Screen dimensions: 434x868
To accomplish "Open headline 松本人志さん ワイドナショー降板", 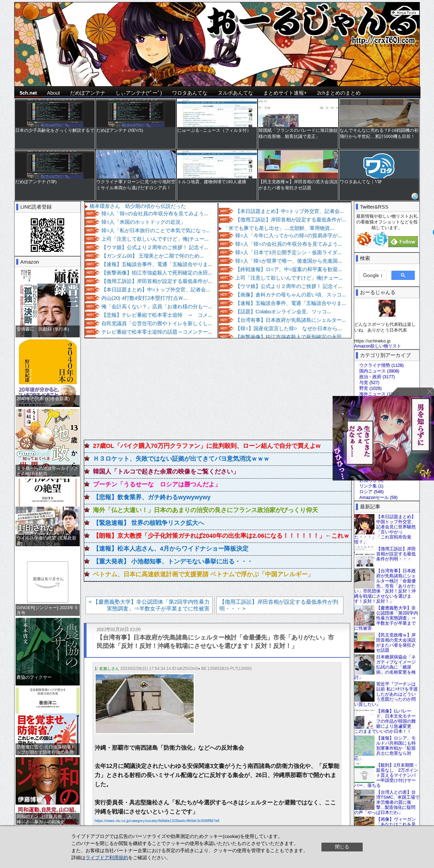I will pos(171,549).
